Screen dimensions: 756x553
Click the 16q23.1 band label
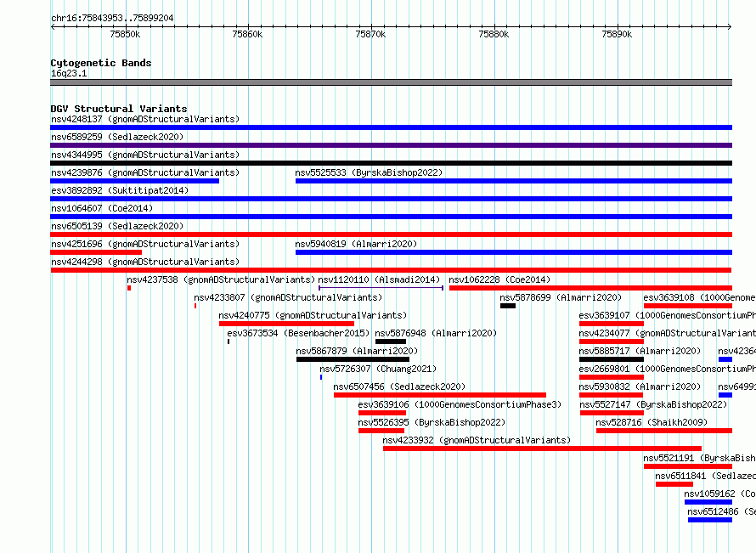click(69, 73)
